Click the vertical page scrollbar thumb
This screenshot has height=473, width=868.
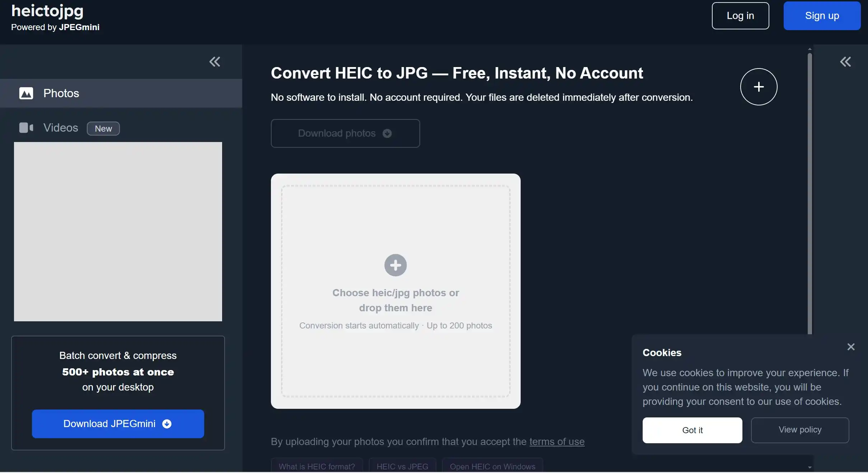[810, 194]
